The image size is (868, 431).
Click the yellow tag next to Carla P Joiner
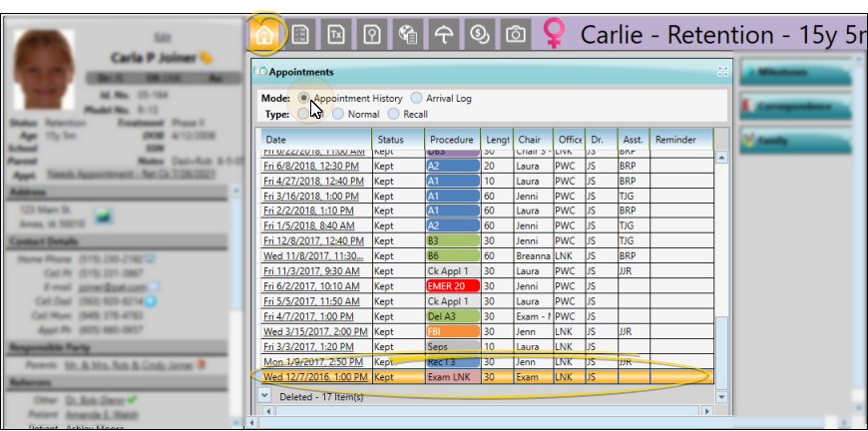pyautogui.click(x=206, y=58)
